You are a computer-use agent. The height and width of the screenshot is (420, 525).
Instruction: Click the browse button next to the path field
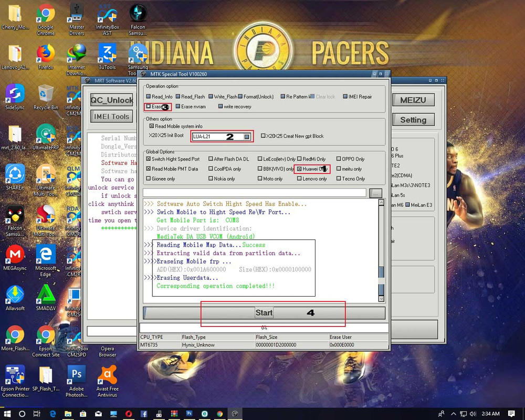point(375,193)
